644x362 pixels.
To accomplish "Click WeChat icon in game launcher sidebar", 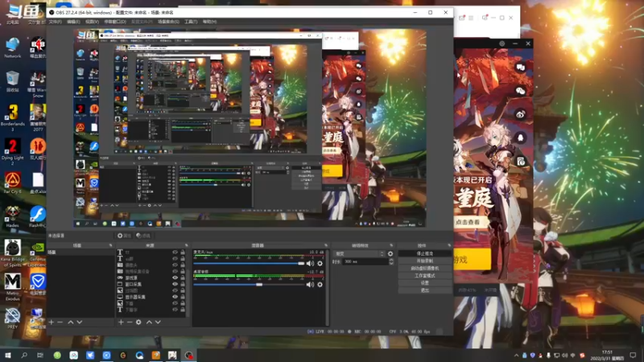I will (520, 91).
